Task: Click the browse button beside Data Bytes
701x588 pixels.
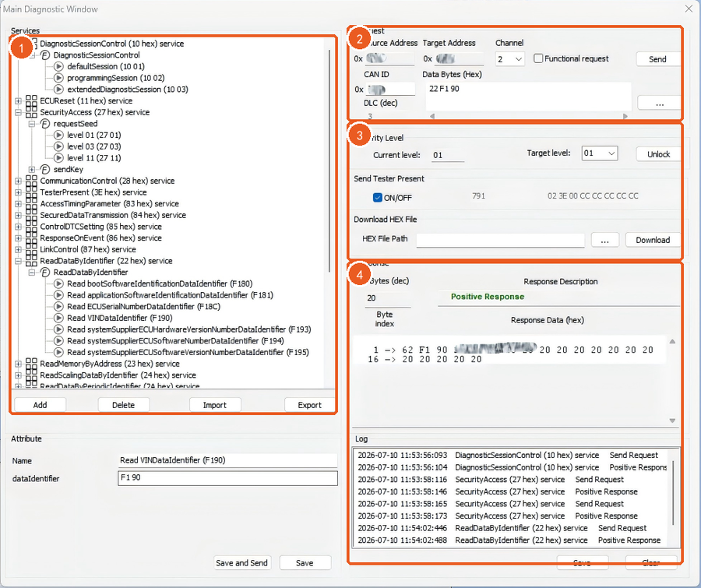Action: [659, 103]
